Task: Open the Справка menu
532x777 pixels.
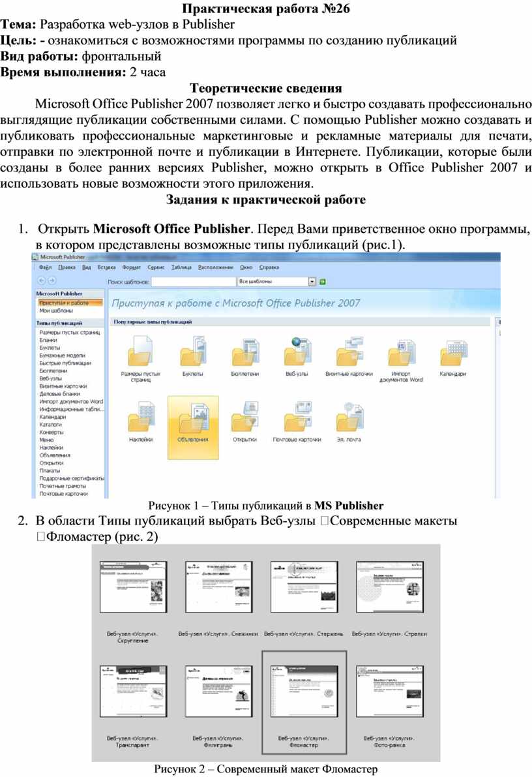Action: point(269,267)
